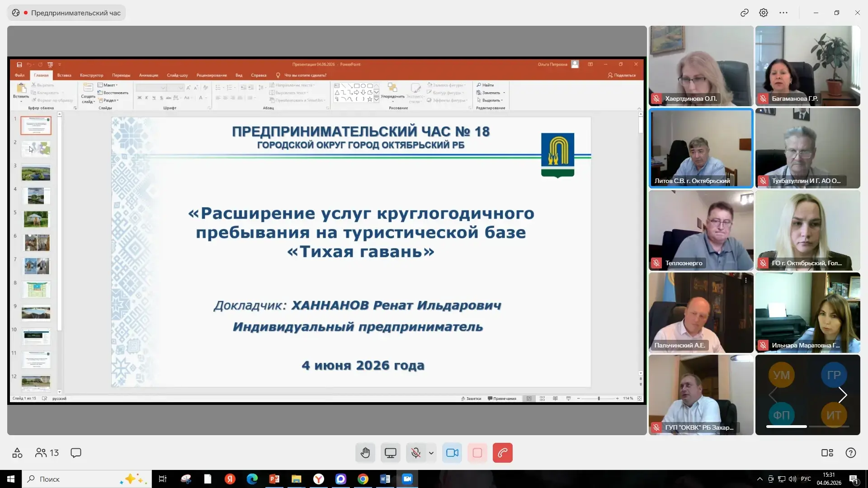Open Windows notification center

[x=854, y=479]
